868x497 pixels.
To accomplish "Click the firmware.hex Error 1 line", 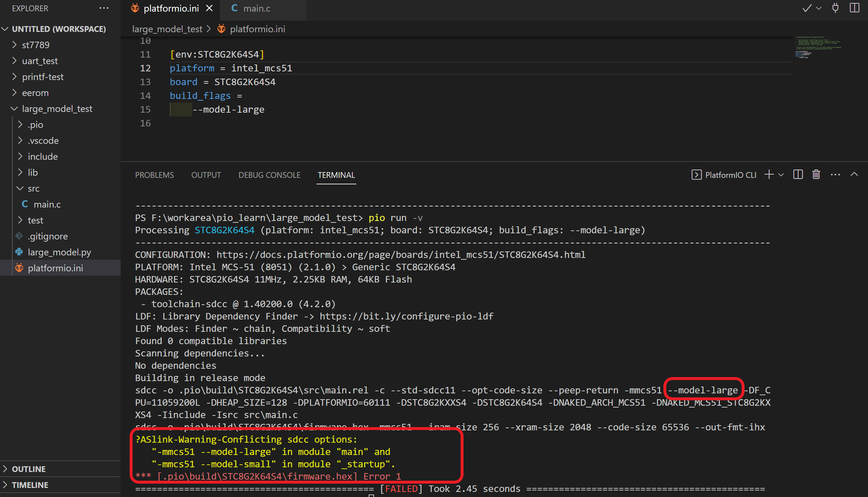I will pyautogui.click(x=268, y=476).
